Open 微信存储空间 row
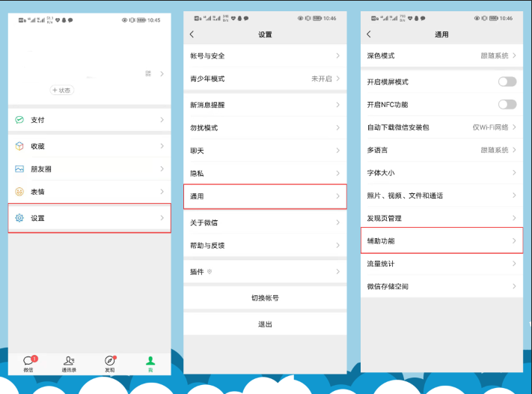 441,286
